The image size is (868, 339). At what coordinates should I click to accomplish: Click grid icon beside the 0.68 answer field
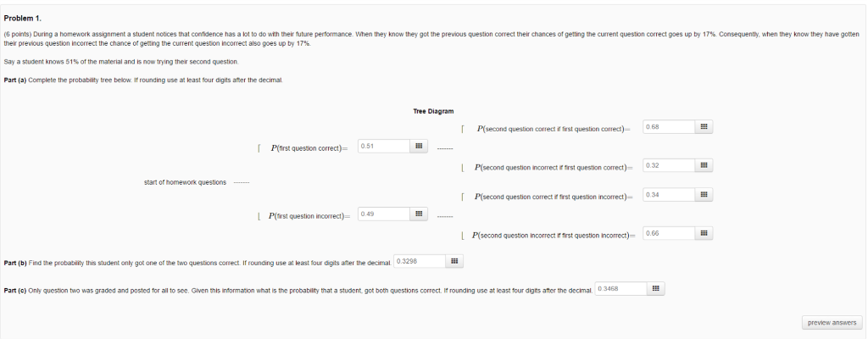pyautogui.click(x=704, y=127)
